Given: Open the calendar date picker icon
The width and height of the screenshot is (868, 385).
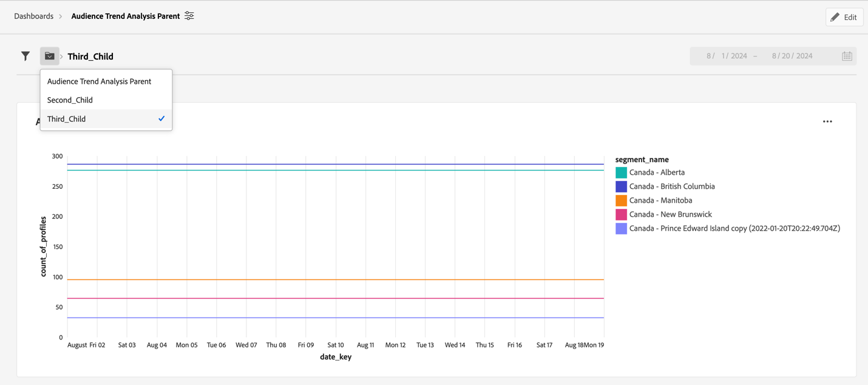Looking at the screenshot, I should (847, 55).
